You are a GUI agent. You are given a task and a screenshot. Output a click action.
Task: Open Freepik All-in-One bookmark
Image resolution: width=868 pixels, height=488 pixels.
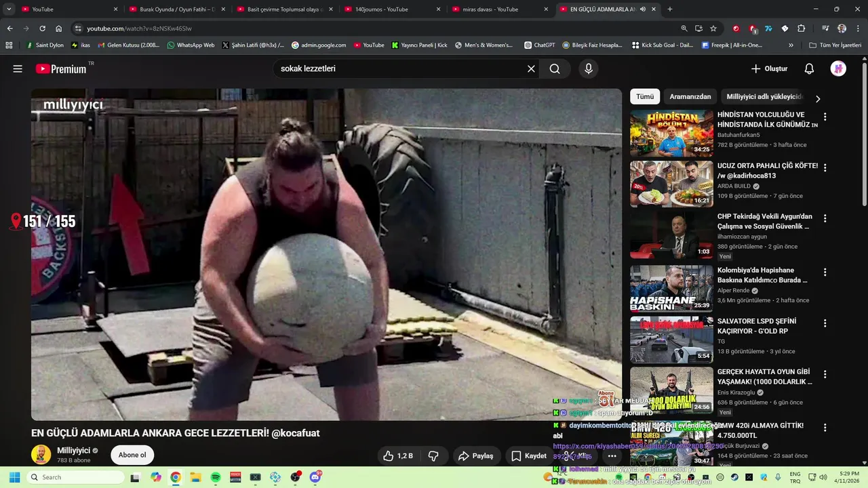[732, 45]
